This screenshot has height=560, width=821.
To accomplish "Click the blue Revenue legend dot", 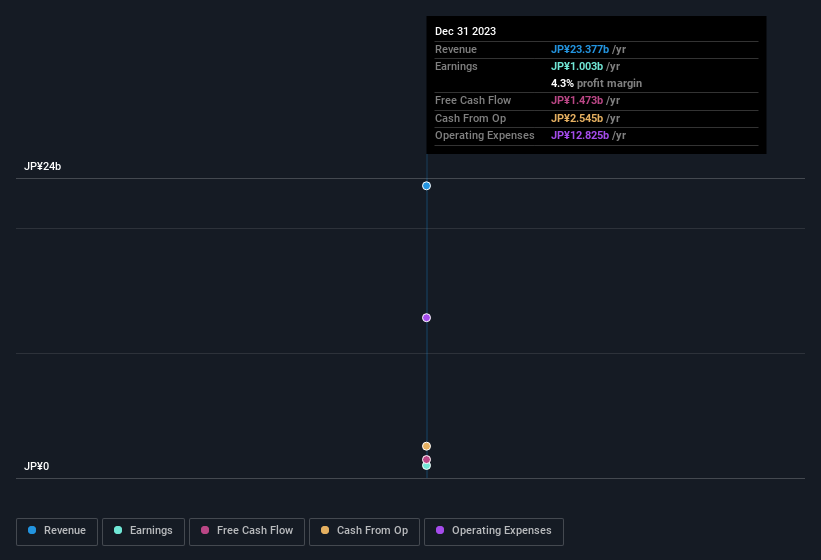I will pos(32,530).
